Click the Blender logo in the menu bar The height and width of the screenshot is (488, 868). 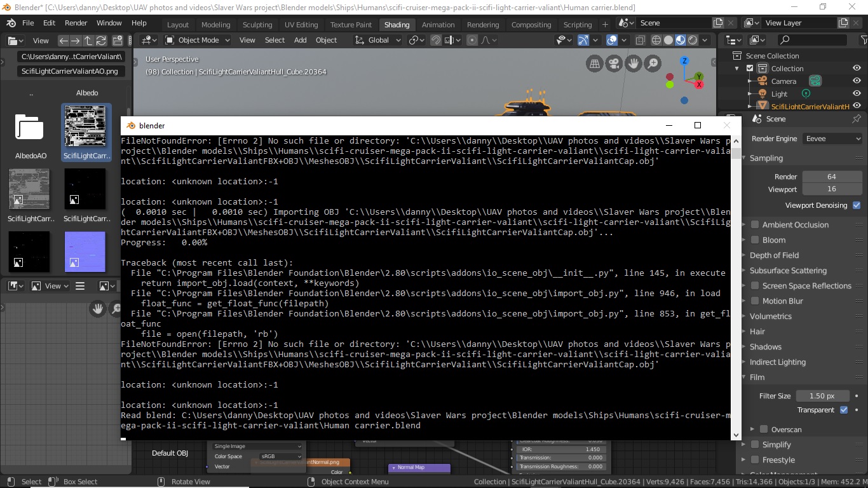pyautogui.click(x=11, y=23)
